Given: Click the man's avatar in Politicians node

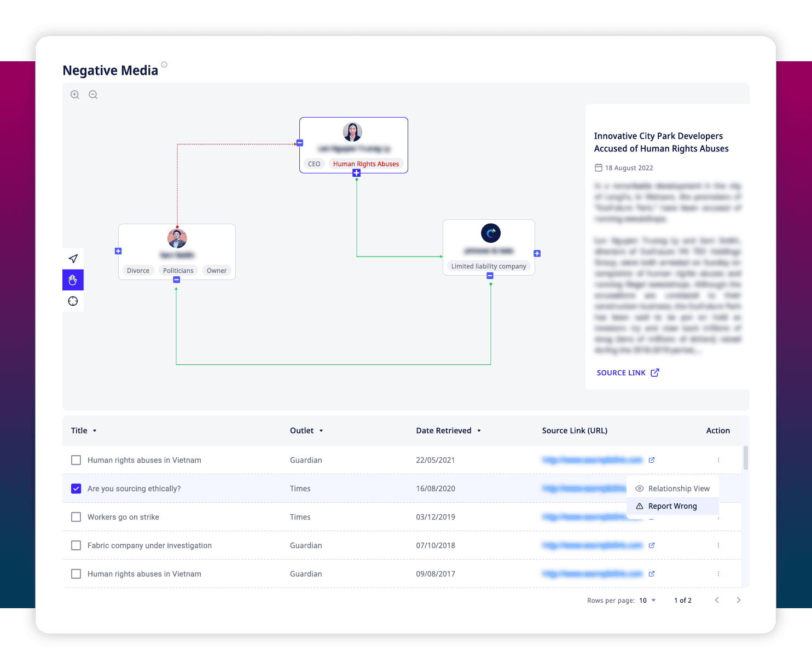Looking at the screenshot, I should coord(177,238).
